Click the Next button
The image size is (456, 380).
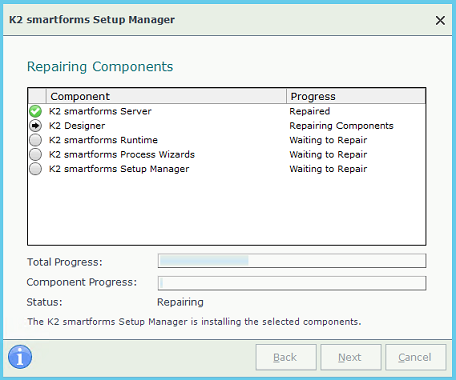pyautogui.click(x=351, y=357)
